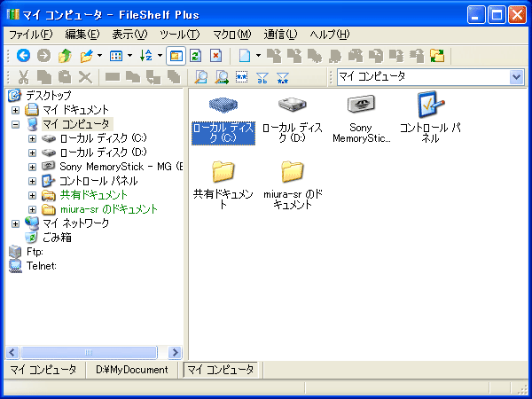The width and height of the screenshot is (532, 399).
Task: Click the filter by name funnel icon
Action: (262, 77)
